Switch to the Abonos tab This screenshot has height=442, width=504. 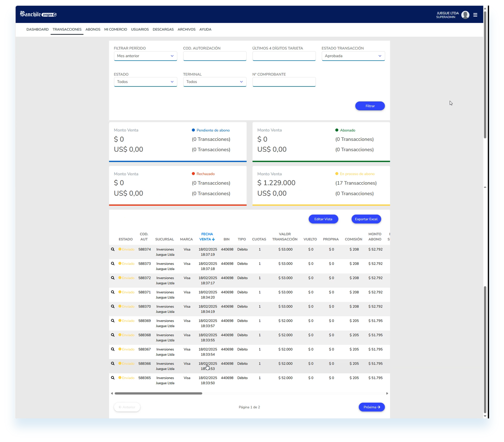[93, 29]
